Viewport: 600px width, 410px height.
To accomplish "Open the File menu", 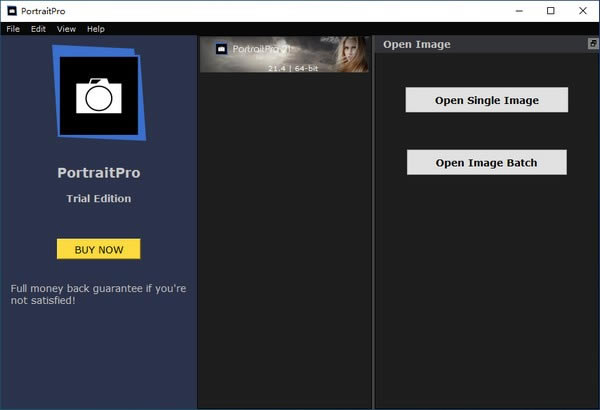I will coord(13,29).
